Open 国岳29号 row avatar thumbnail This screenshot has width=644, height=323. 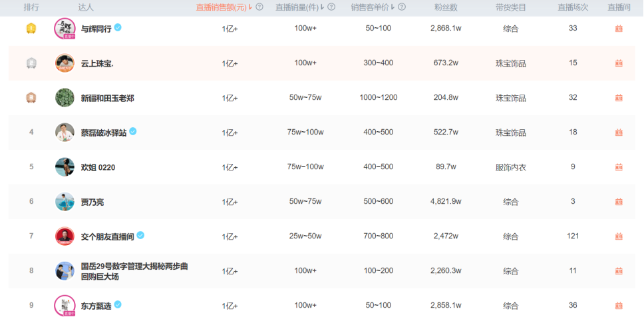click(x=65, y=271)
